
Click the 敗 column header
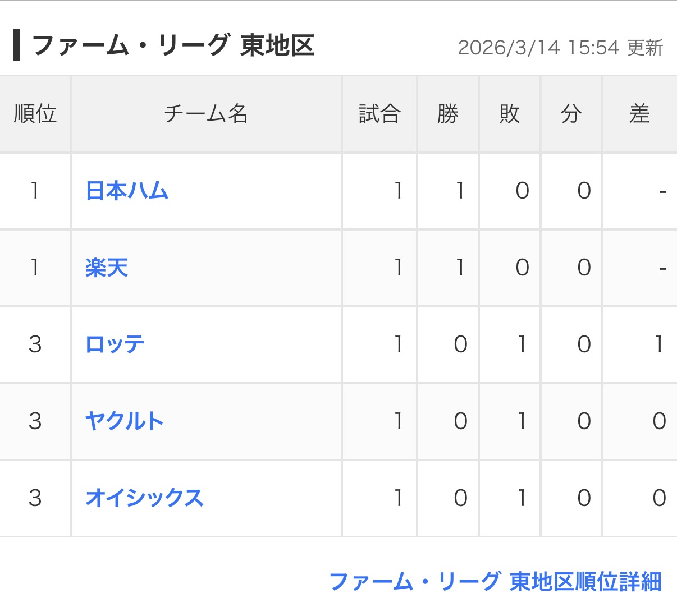[510, 114]
